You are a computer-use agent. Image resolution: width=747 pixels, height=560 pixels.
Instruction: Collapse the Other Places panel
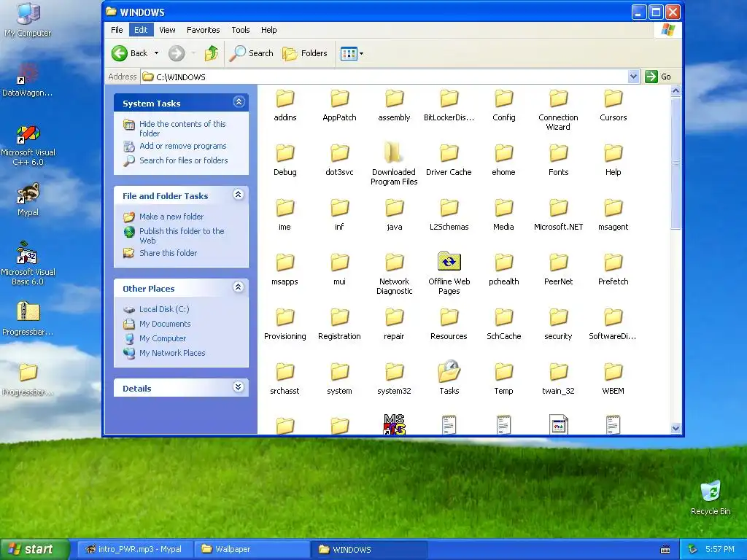pos(239,287)
